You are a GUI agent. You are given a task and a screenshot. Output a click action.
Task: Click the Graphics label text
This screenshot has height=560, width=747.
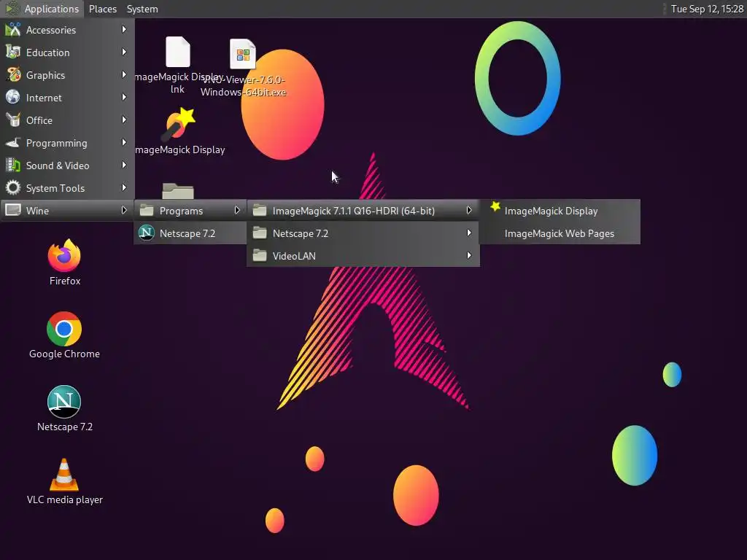(x=45, y=75)
